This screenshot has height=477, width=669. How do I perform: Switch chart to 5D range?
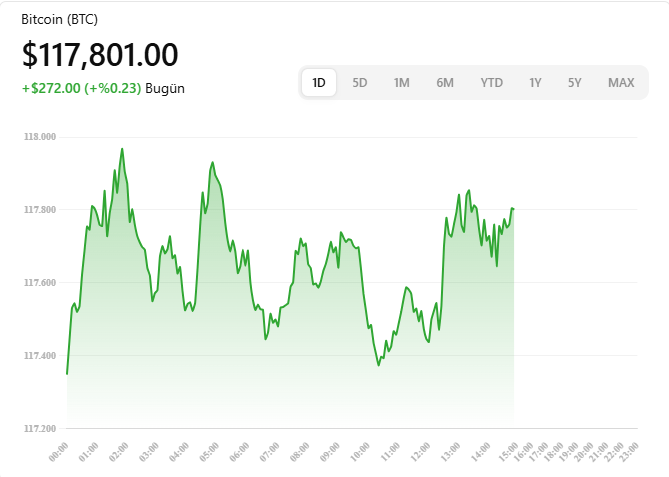click(360, 83)
